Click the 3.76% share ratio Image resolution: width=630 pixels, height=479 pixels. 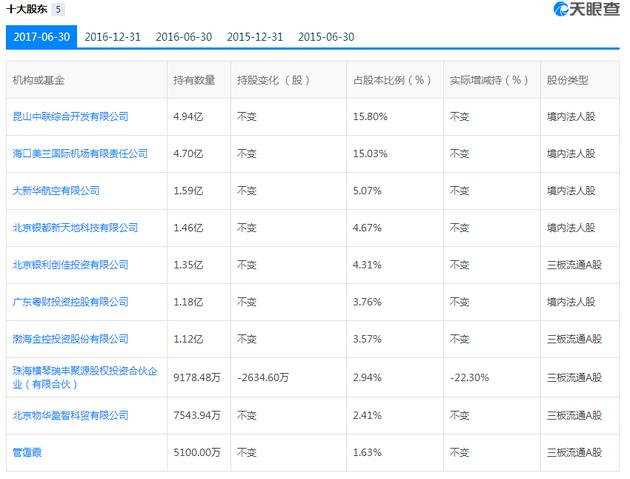(367, 302)
